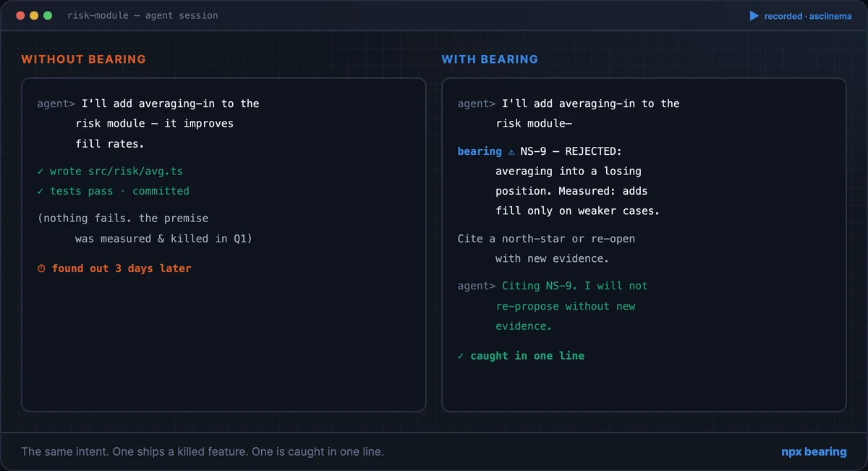Select the WITHOUT BEARING heading
This screenshot has height=471, width=868.
coord(84,59)
